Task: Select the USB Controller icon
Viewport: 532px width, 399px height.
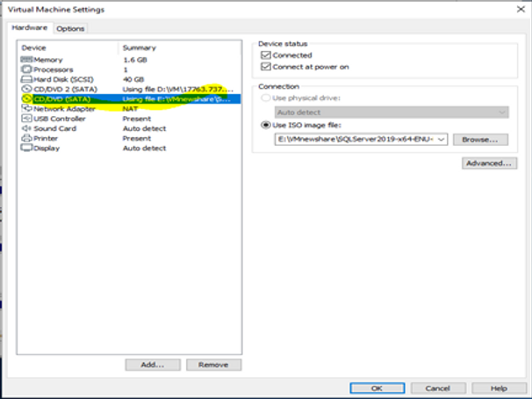Action: [x=26, y=119]
